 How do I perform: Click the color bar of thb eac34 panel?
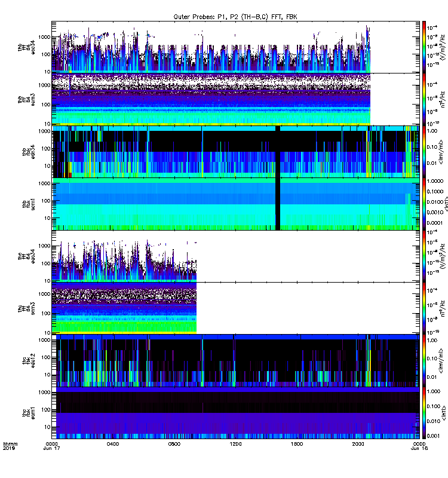[424, 47]
